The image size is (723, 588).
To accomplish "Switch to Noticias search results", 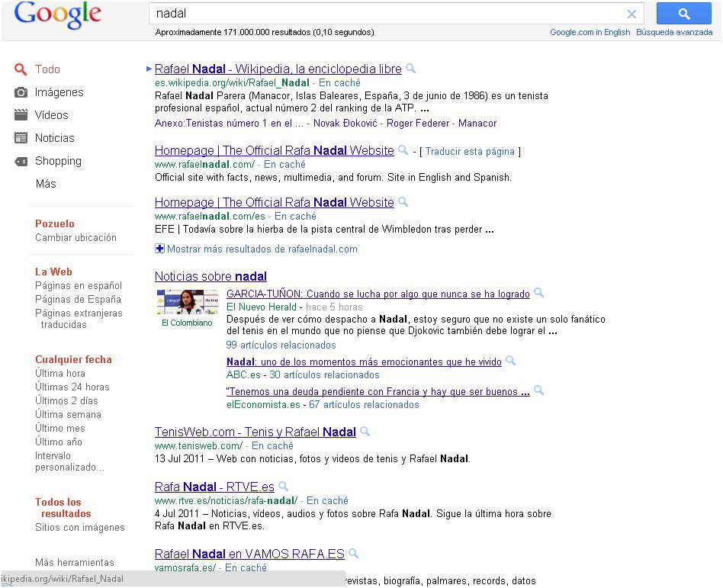I will pos(54,138).
